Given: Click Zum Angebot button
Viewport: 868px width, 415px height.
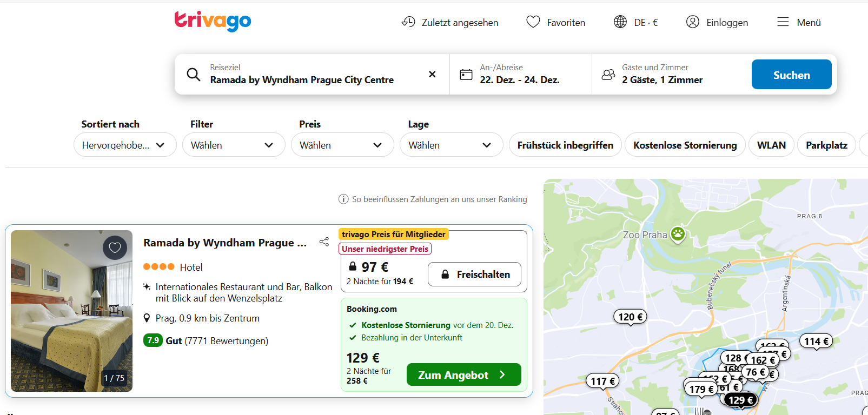Looking at the screenshot, I should click(463, 374).
